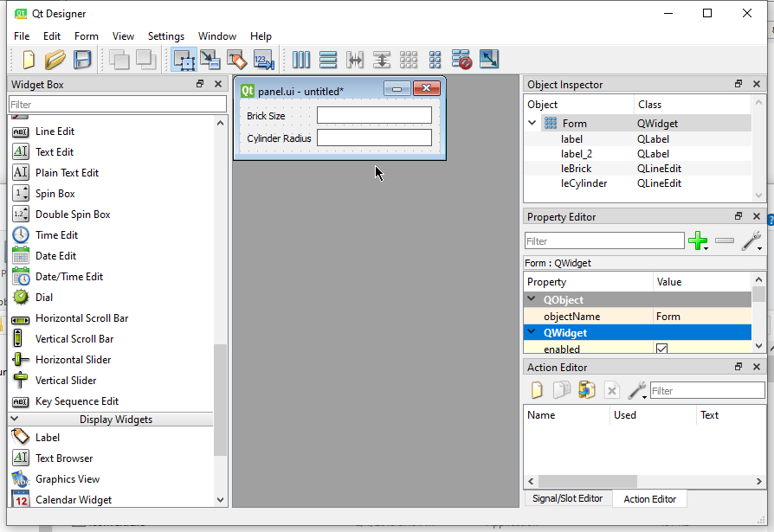Switch to the Signal/Slot Editor tab
Image resolution: width=774 pixels, height=532 pixels.
click(x=567, y=499)
